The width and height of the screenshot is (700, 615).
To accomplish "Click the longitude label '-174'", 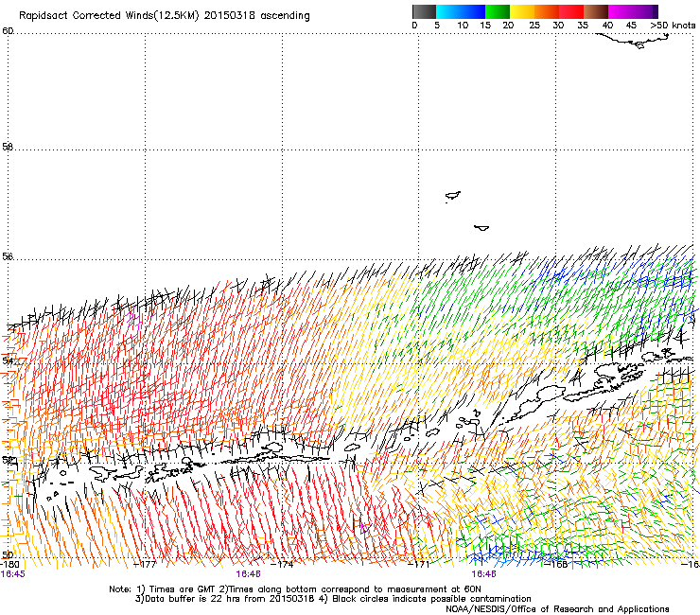I will coord(282,564).
